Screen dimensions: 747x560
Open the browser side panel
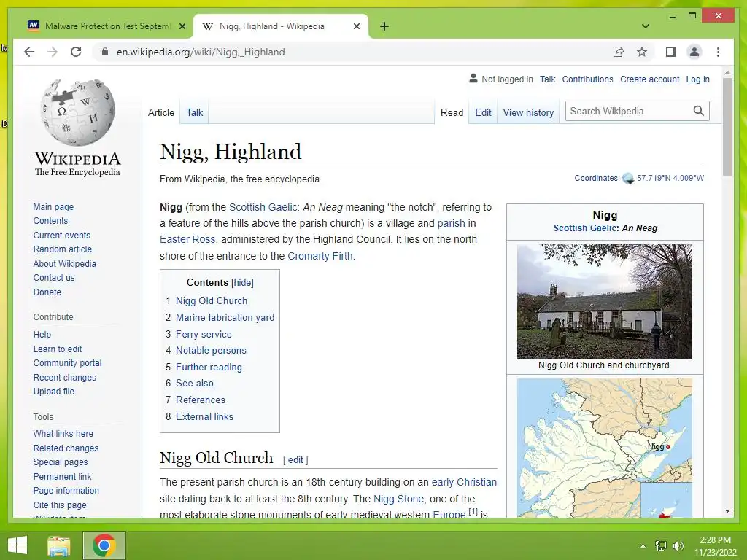(x=671, y=52)
